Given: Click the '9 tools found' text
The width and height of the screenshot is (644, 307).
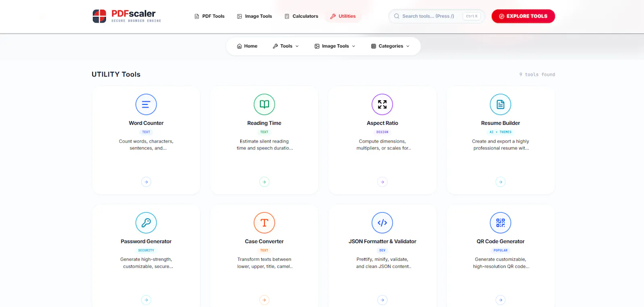Looking at the screenshot, I should [537, 75].
